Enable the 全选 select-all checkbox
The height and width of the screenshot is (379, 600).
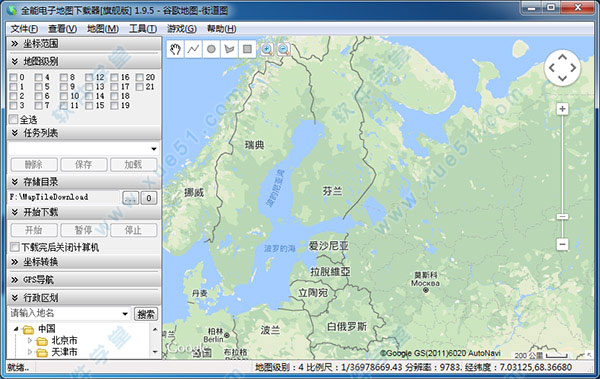pos(13,119)
